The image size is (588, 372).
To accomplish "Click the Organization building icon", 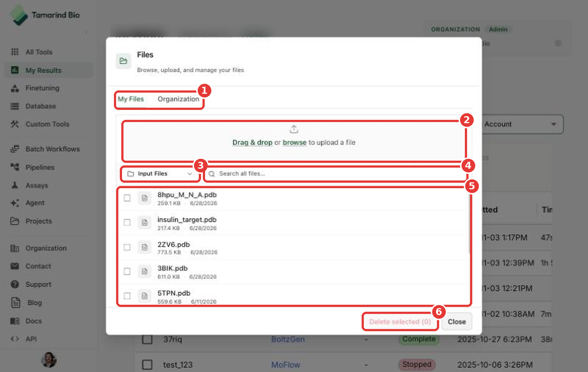I will [15, 248].
